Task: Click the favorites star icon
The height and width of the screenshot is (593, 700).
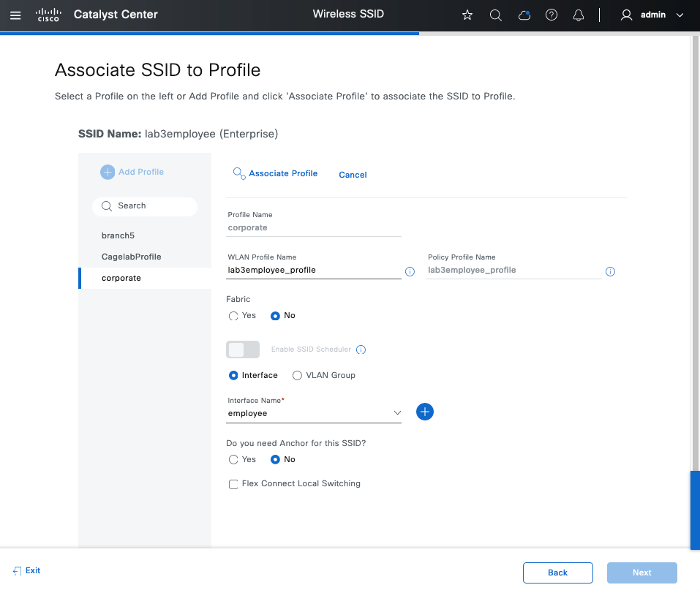Action: (467, 15)
